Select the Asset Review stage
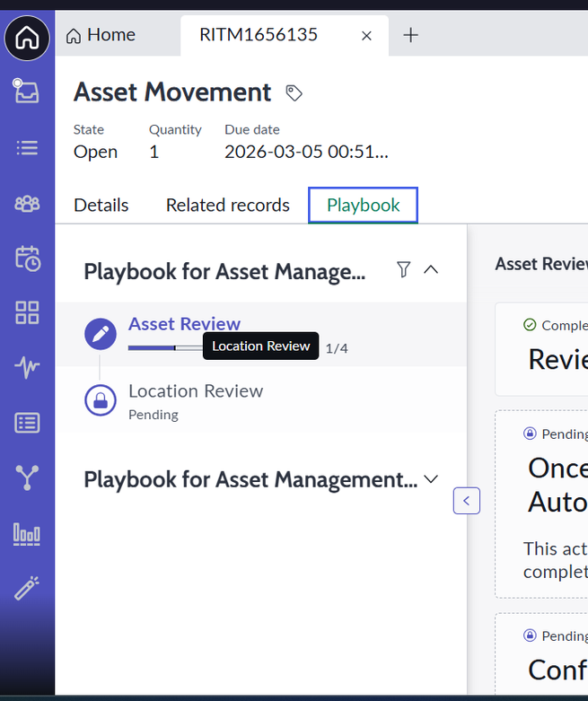Image resolution: width=588 pixels, height=701 pixels. (184, 324)
